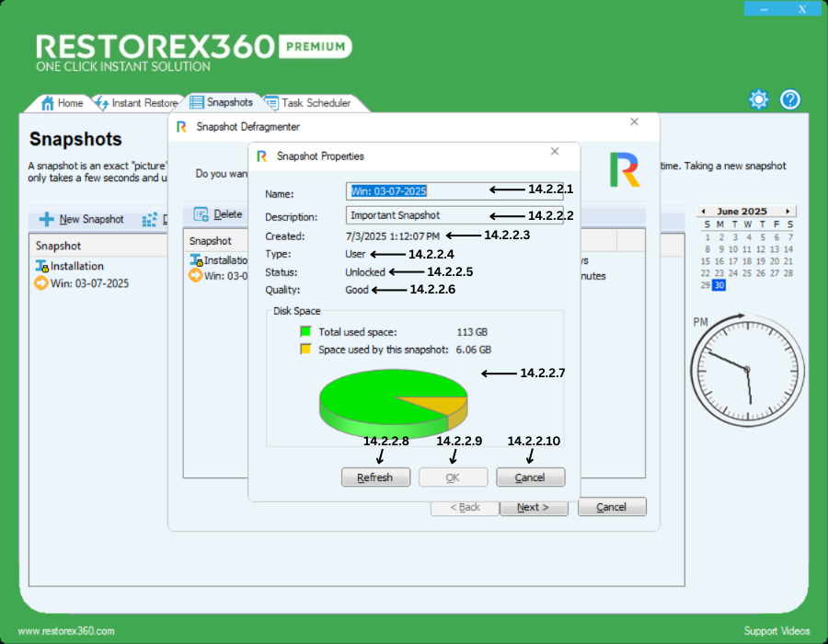Advance calendar to next month
The width and height of the screenshot is (828, 644).
click(787, 212)
